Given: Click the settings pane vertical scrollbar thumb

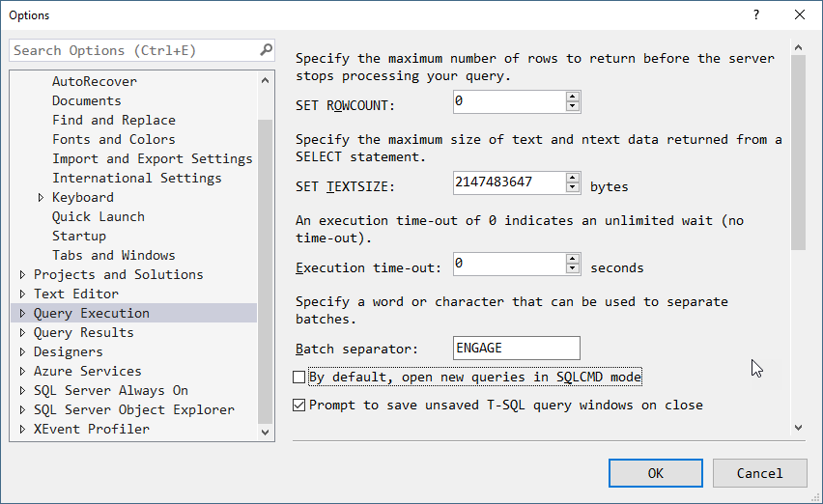Looking at the screenshot, I should click(x=798, y=153).
